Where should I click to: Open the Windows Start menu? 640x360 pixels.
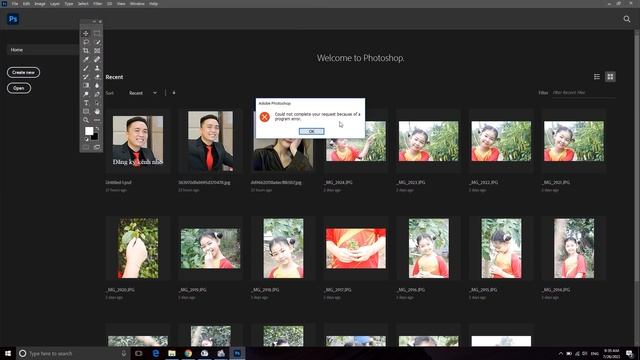click(x=8, y=353)
